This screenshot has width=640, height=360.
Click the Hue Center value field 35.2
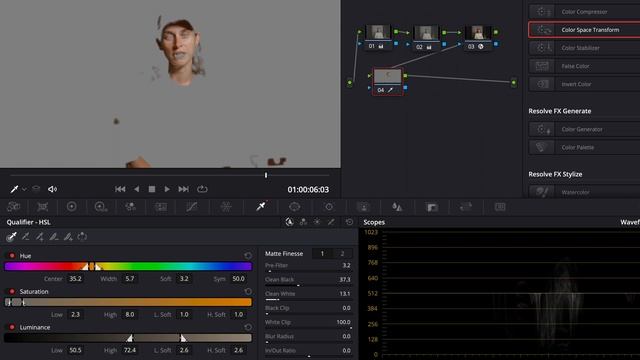(x=75, y=279)
